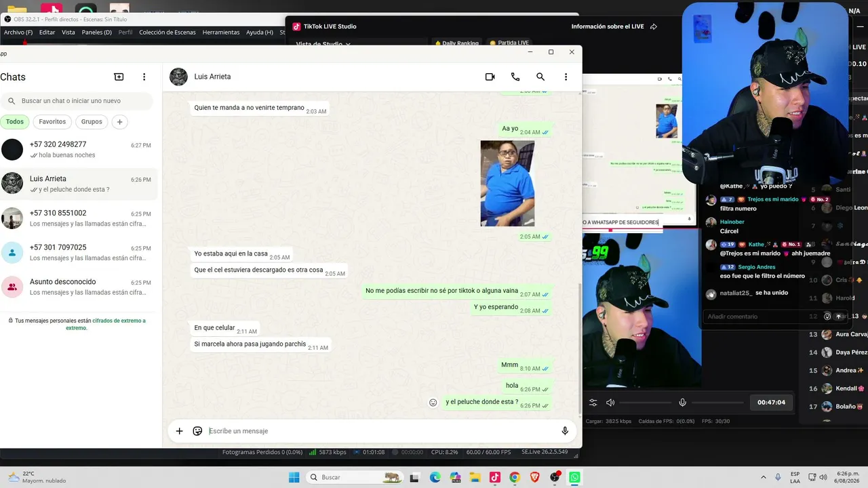Open Colección de Escenas menu in OBS

point(167,32)
